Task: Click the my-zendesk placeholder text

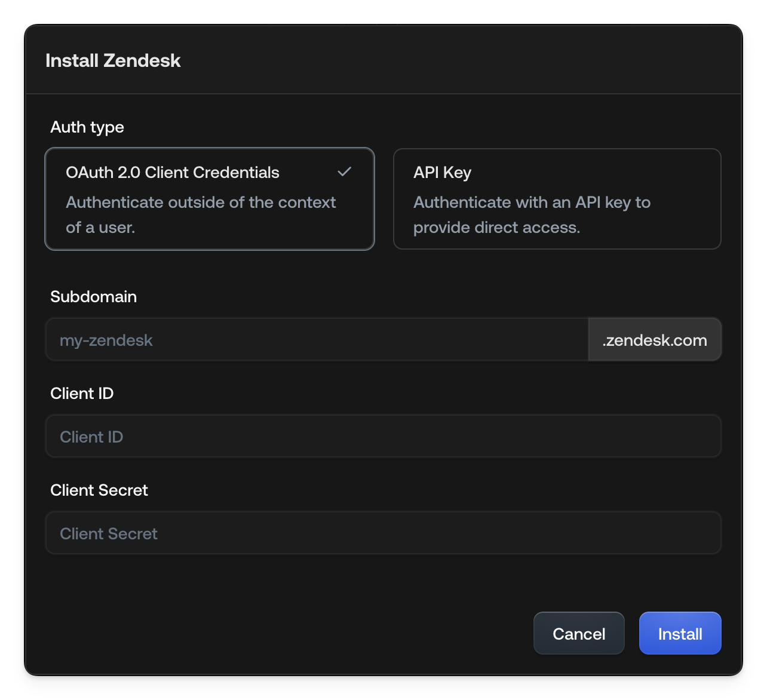Action: [x=106, y=340]
